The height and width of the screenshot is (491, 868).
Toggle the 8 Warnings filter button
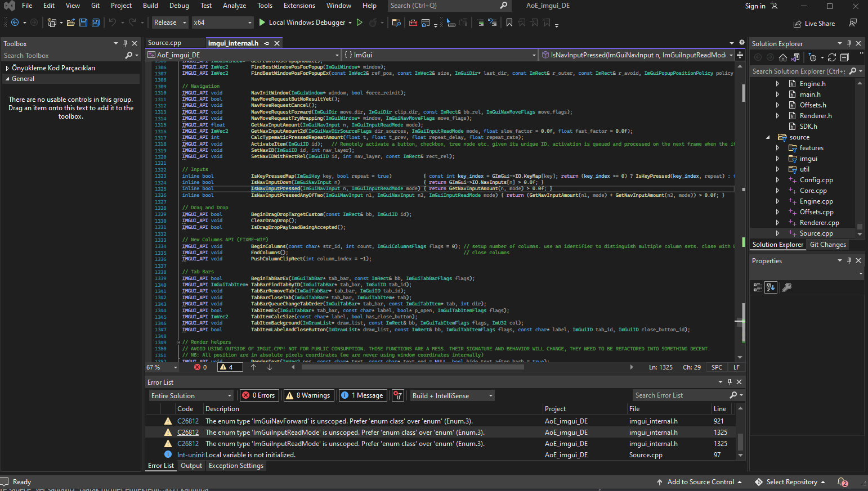308,395
